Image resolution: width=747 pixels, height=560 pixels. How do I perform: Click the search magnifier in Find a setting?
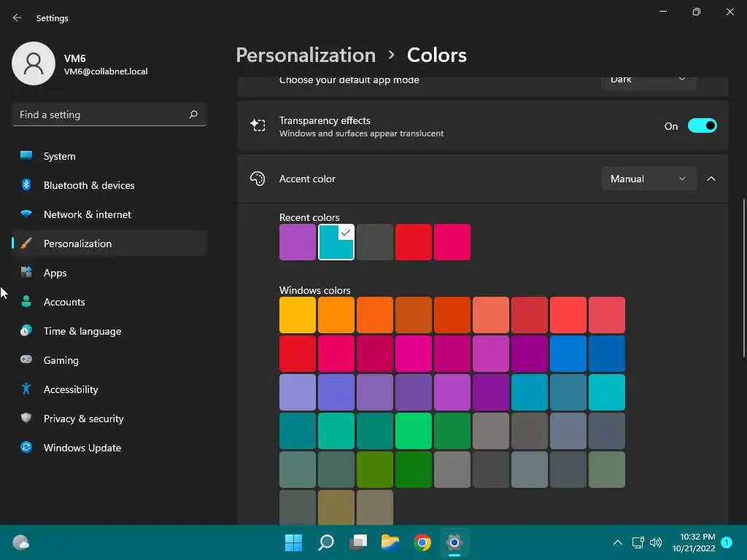point(193,114)
